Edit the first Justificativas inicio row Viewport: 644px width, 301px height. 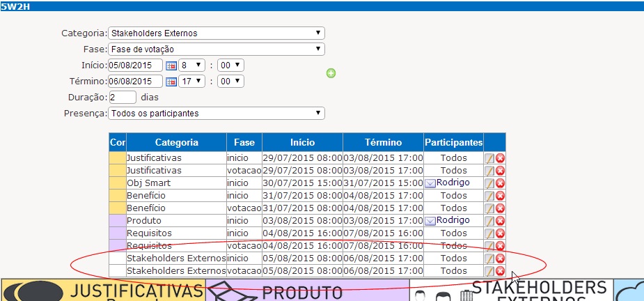coord(489,158)
